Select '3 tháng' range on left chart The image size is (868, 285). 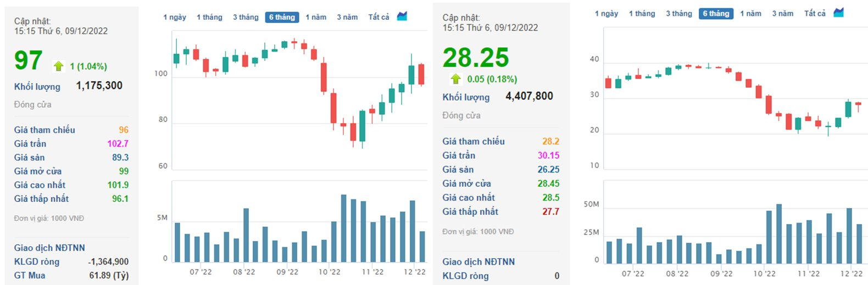(x=246, y=17)
